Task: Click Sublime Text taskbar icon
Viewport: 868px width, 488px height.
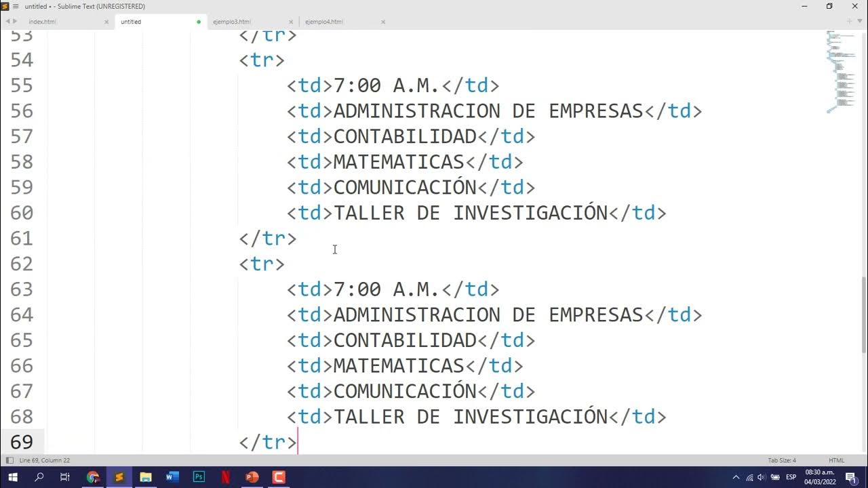Action: coord(119,477)
